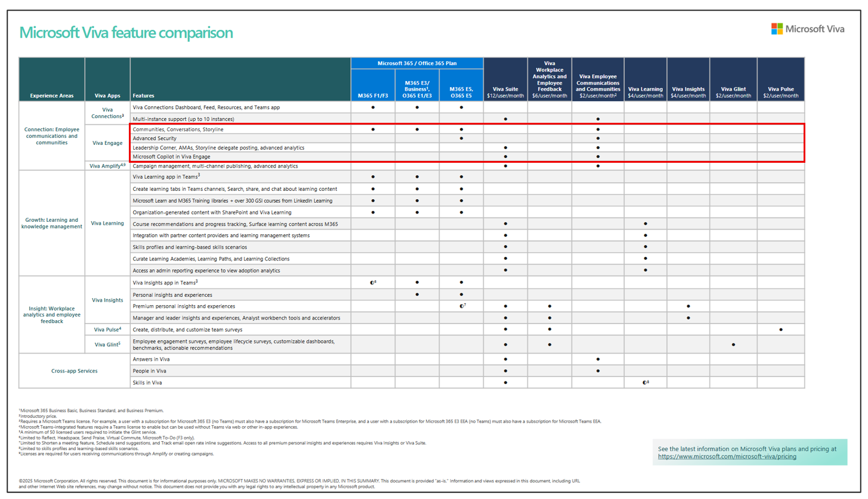Click the Microsoft Viva feature comparison title

pyautogui.click(x=126, y=33)
